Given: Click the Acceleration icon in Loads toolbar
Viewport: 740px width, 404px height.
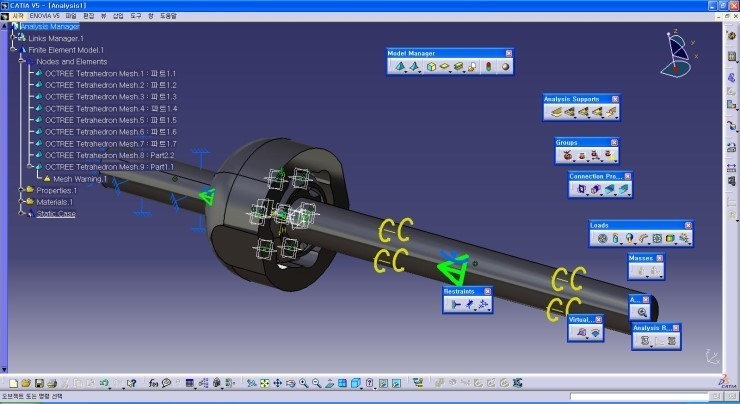Looking at the screenshot, I should 629,238.
